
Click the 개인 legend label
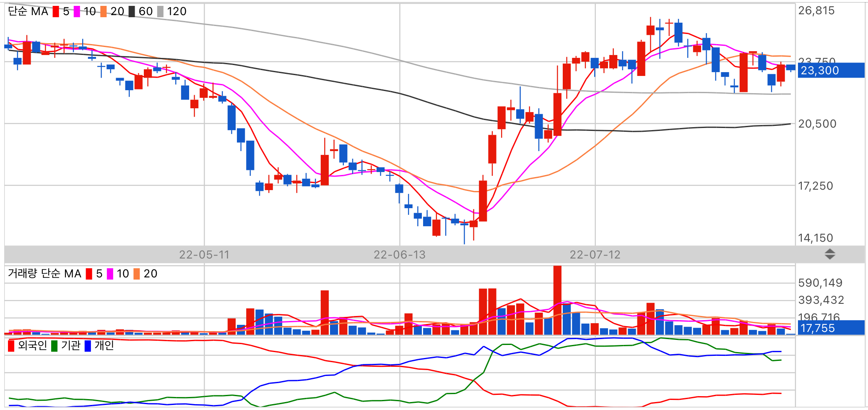coord(104,345)
